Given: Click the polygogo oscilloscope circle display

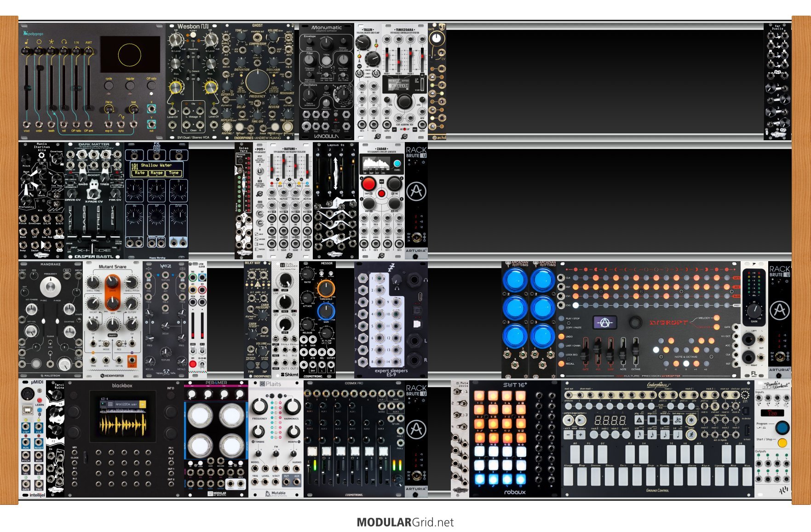Looking at the screenshot, I should pyautogui.click(x=130, y=55).
